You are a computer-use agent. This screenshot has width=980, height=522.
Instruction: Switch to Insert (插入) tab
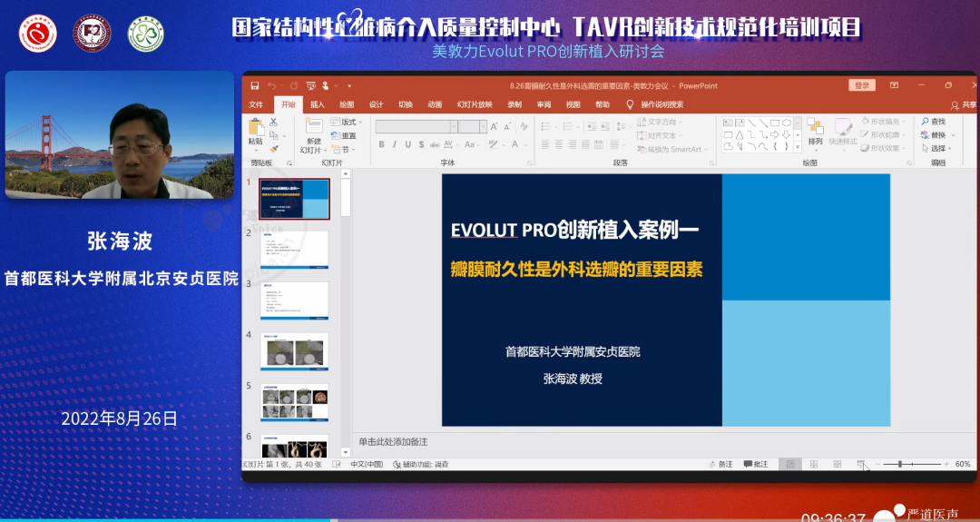coord(318,104)
